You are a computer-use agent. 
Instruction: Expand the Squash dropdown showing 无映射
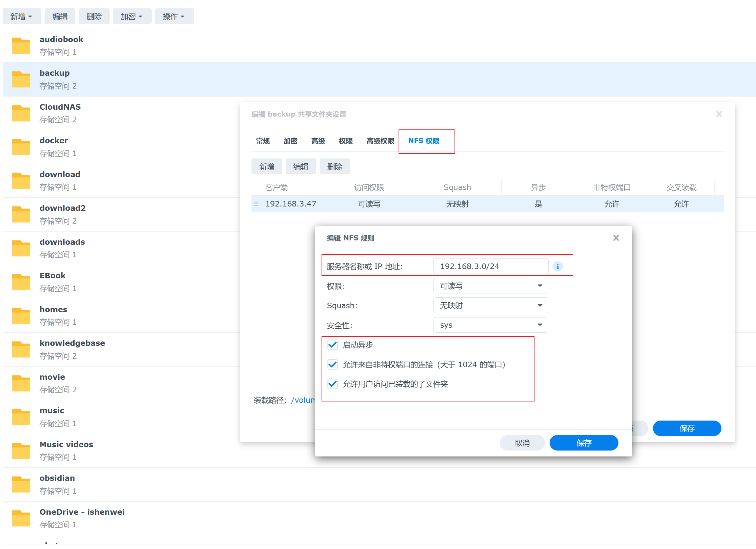pyautogui.click(x=490, y=305)
